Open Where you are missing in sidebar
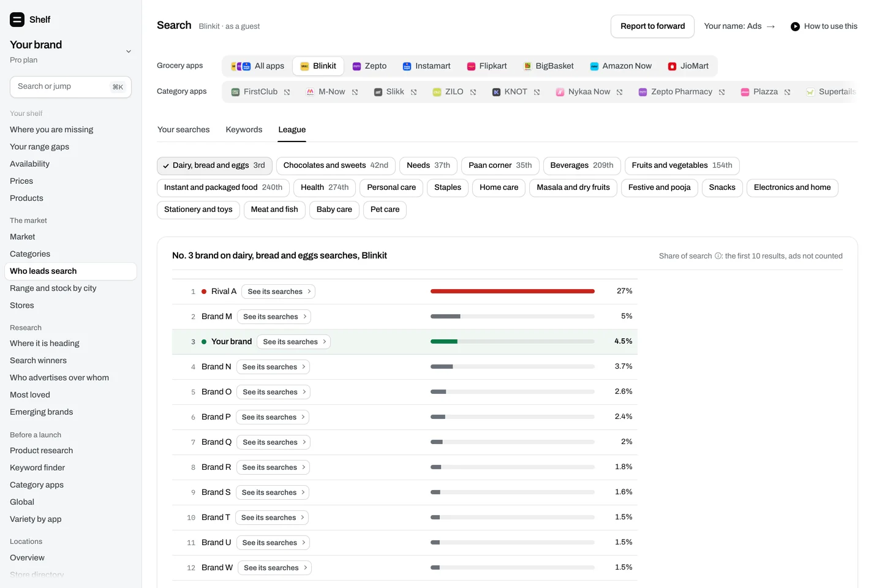 tap(51, 130)
